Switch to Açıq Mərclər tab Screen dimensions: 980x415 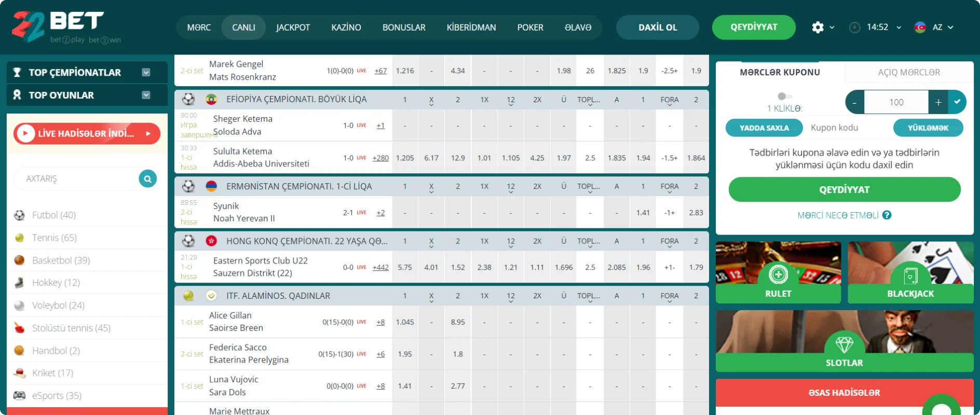909,73
